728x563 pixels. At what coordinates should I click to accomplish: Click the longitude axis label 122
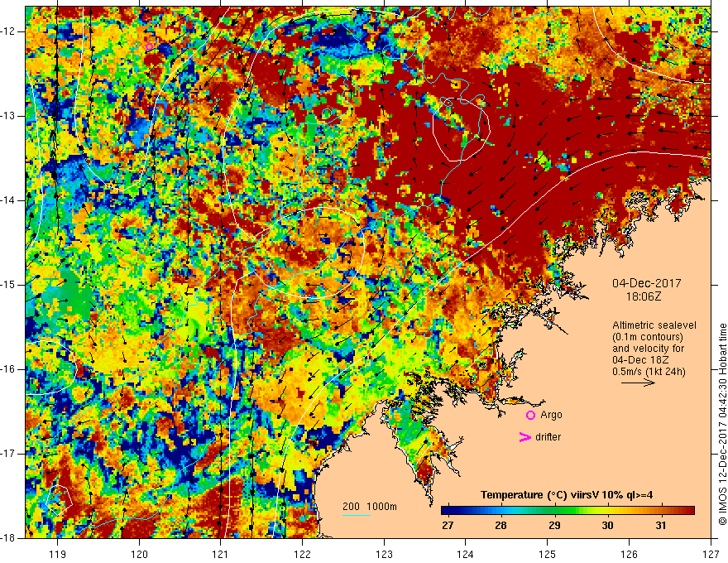pos(303,554)
